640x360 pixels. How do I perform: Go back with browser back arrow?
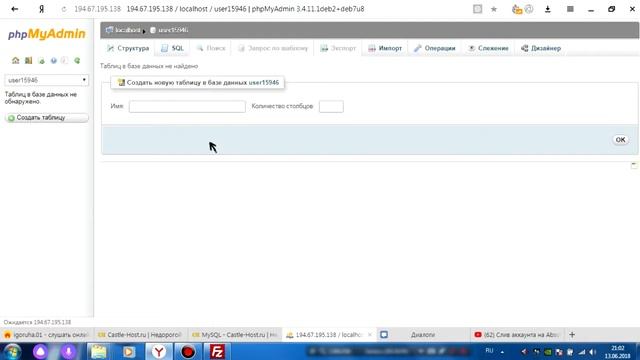(15, 9)
